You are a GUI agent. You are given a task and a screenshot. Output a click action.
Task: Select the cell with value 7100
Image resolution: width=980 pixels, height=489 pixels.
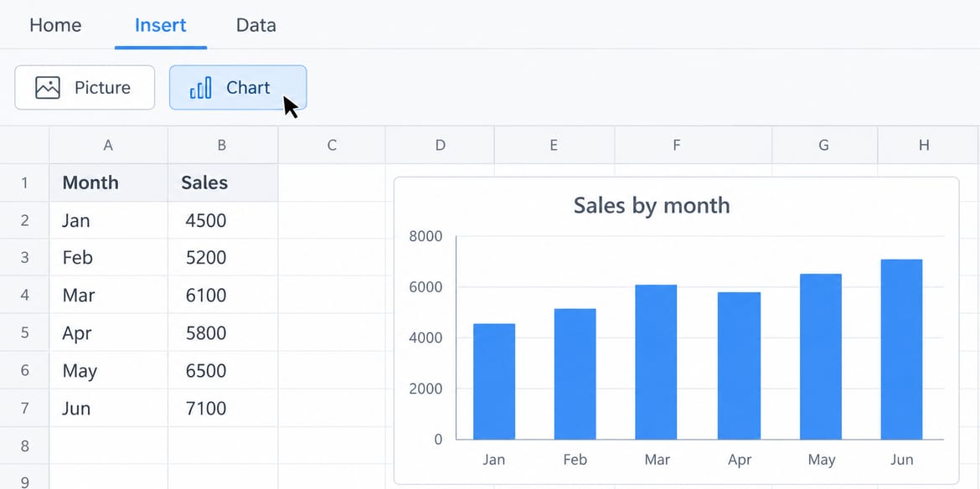[x=223, y=408]
